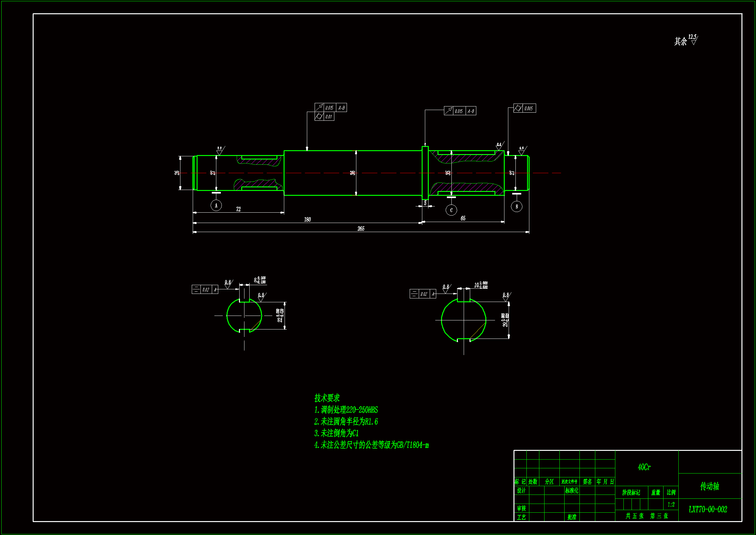Click the 1:2 scale value
Image resolution: width=756 pixels, height=535 pixels.
(x=671, y=504)
